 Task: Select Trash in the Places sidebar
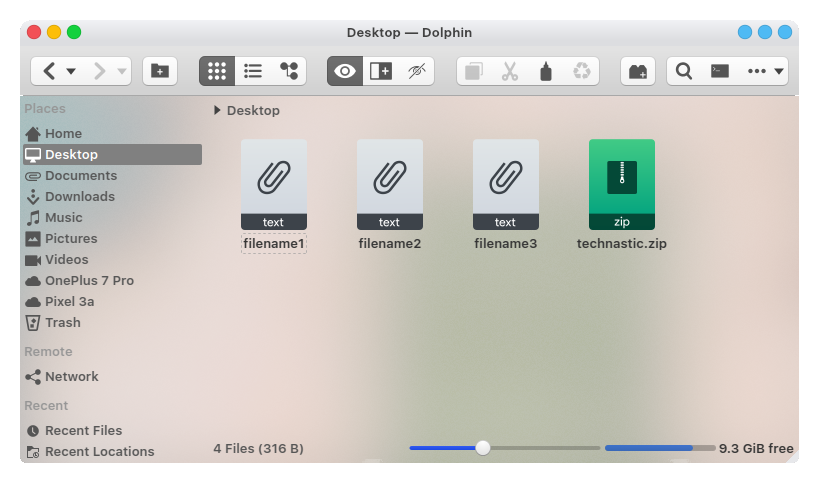click(62, 323)
